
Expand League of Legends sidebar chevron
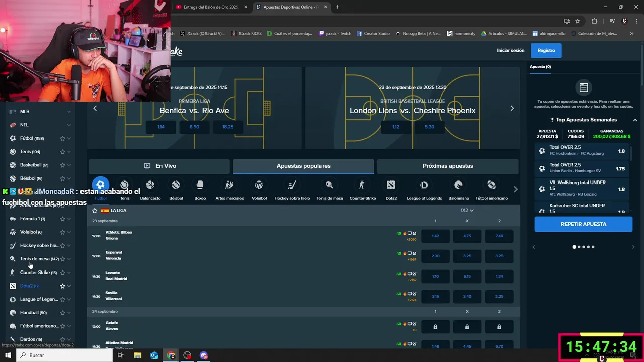(x=69, y=299)
